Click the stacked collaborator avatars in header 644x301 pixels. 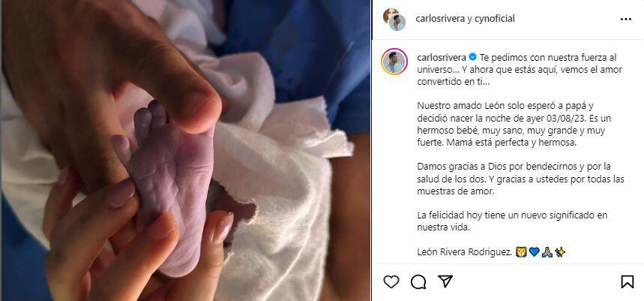click(x=394, y=20)
